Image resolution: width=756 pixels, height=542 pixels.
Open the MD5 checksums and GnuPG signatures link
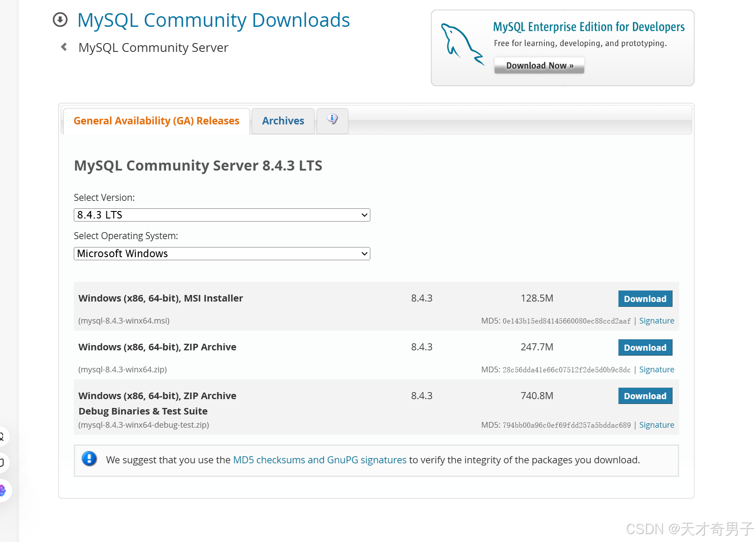tap(320, 460)
